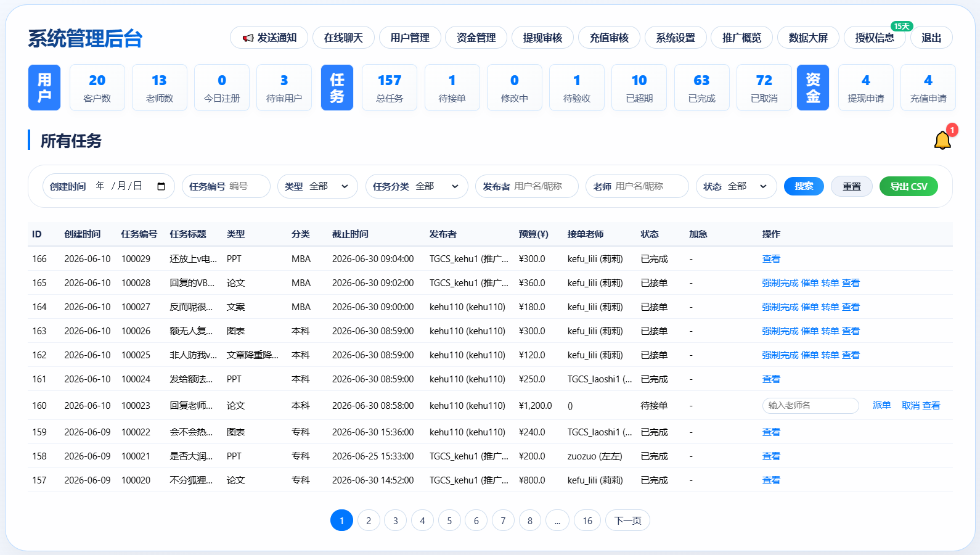This screenshot has height=555, width=980.
Task: Click the 截止时间 column header
Action: click(x=350, y=234)
